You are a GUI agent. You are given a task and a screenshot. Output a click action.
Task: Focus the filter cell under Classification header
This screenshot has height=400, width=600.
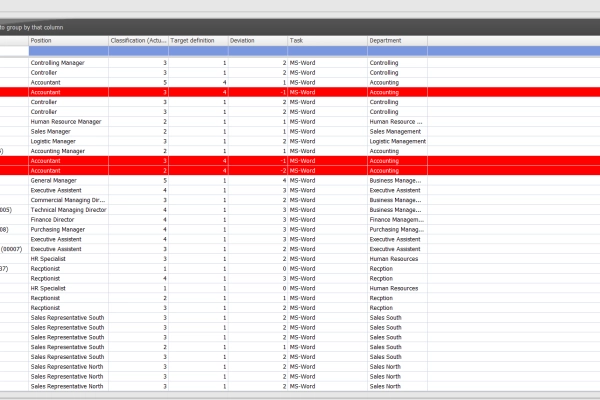pos(139,51)
